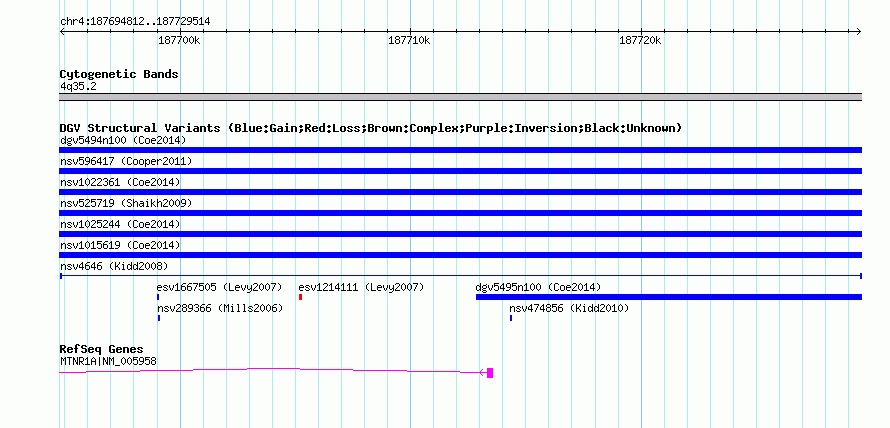Screen dimensions: 890x428
Task: Click the right arrow of the ruler
Action: [858, 32]
